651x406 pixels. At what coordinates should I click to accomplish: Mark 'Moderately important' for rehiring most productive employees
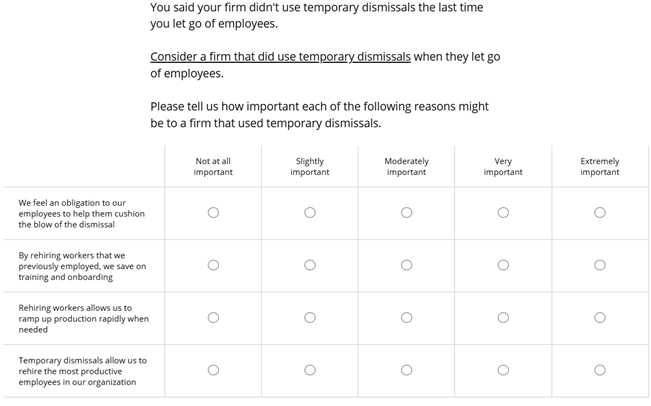click(406, 370)
